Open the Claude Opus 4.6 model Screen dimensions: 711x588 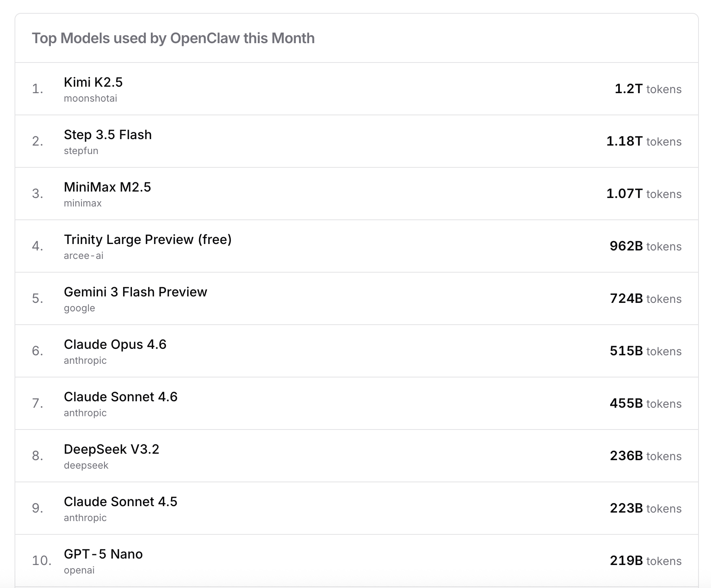115,344
